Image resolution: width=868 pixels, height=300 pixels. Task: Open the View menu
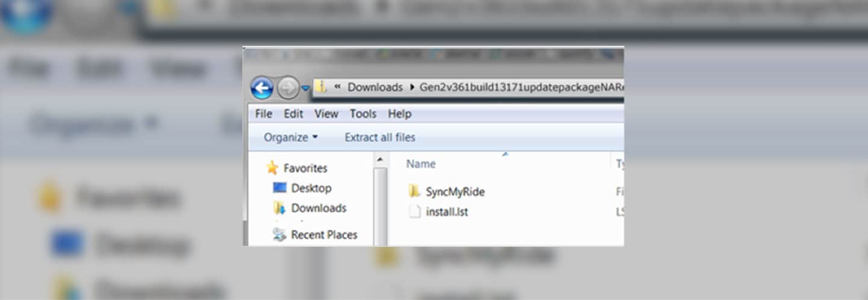point(326,113)
